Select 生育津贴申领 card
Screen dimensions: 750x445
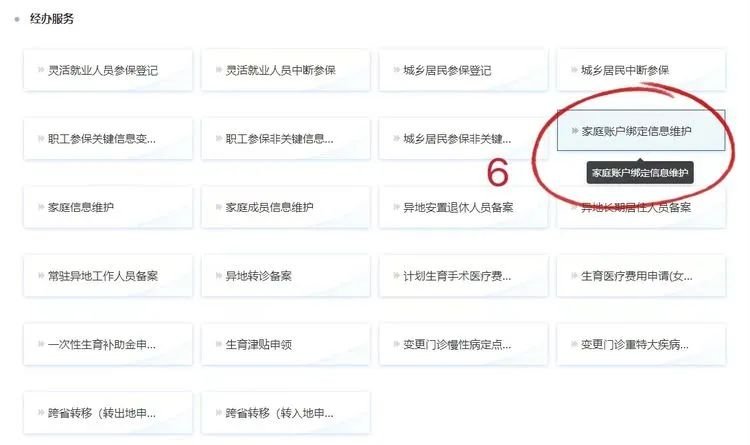[x=286, y=345]
